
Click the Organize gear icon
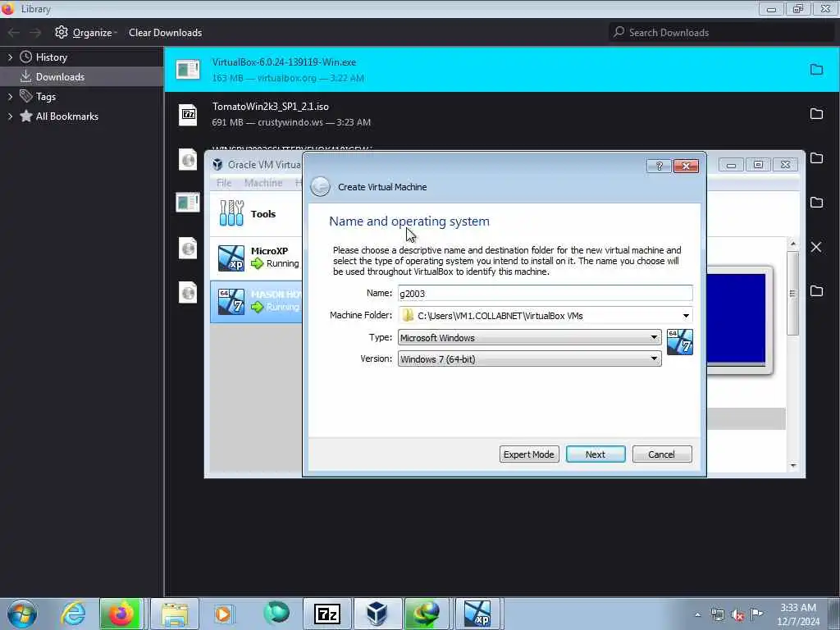[x=62, y=32]
